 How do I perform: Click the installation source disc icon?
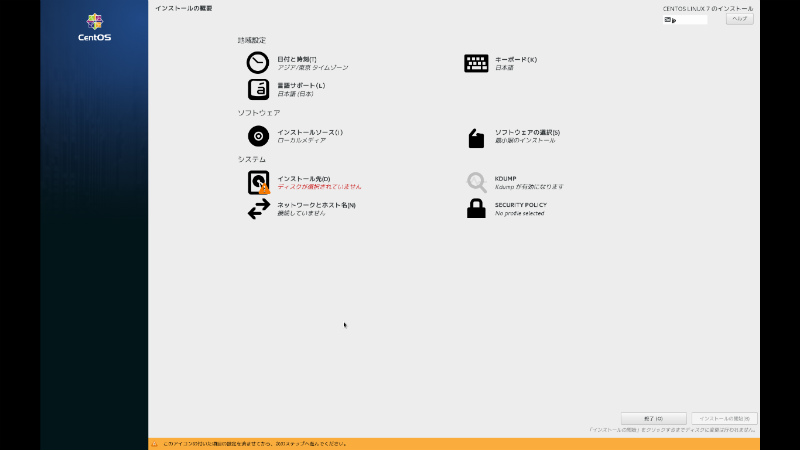point(258,136)
